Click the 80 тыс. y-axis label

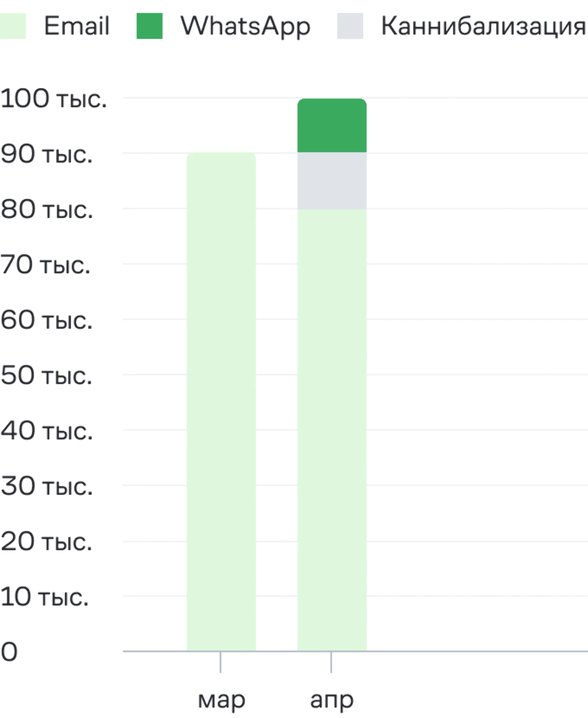(x=47, y=209)
